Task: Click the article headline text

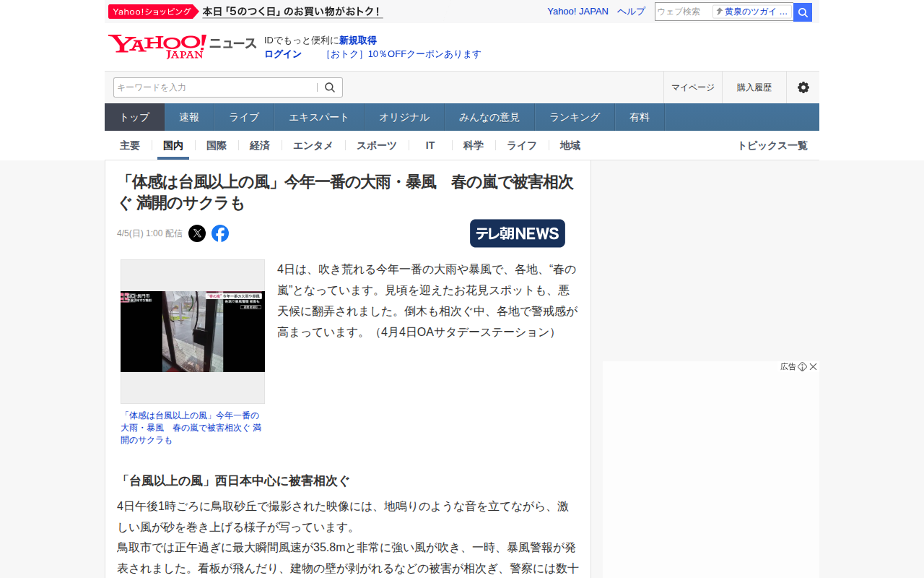Action: click(345, 192)
